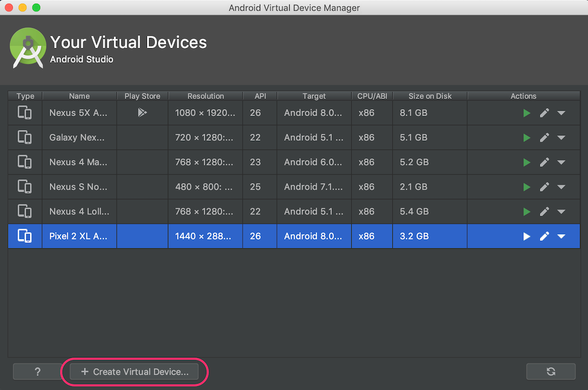The image size is (588, 390).
Task: Click the Android 7.1.... target cell
Action: point(313,187)
